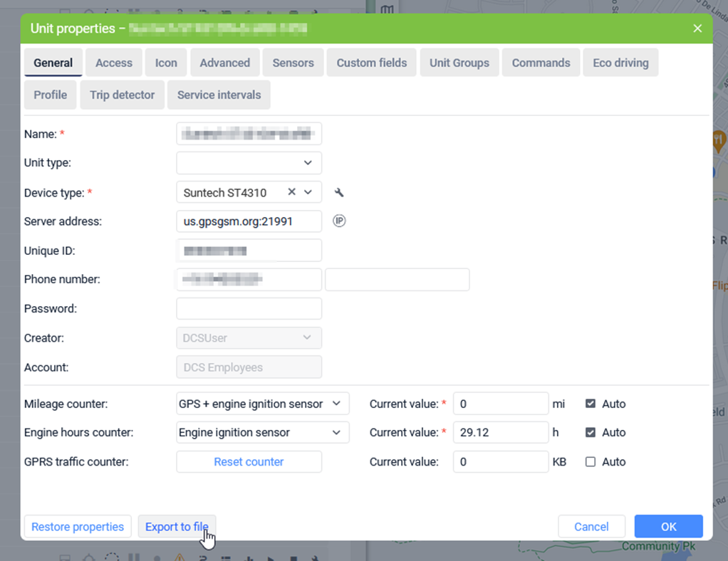Viewport: 728px width, 561px height.
Task: Open the Creator dropdown showing DCSUser
Action: (249, 337)
